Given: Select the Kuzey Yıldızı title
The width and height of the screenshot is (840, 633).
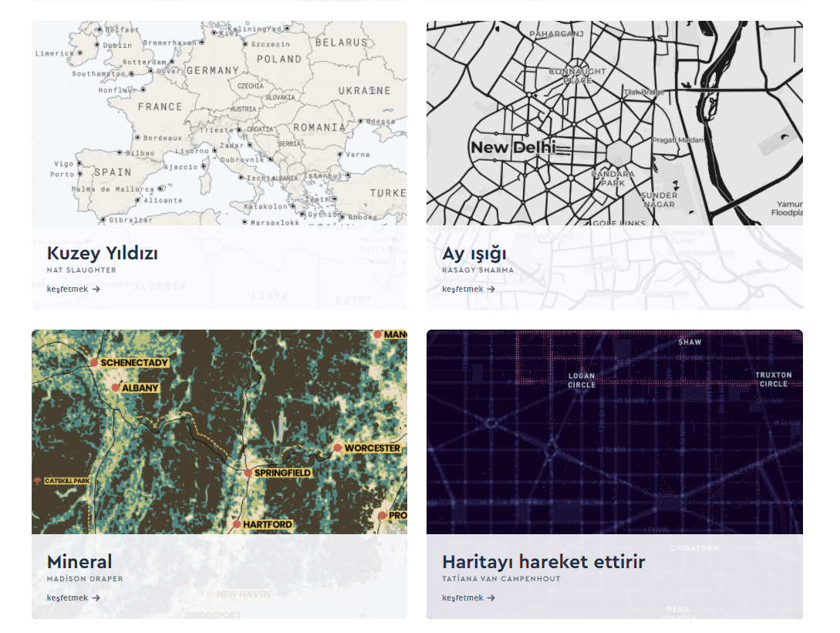Looking at the screenshot, I should [x=103, y=253].
